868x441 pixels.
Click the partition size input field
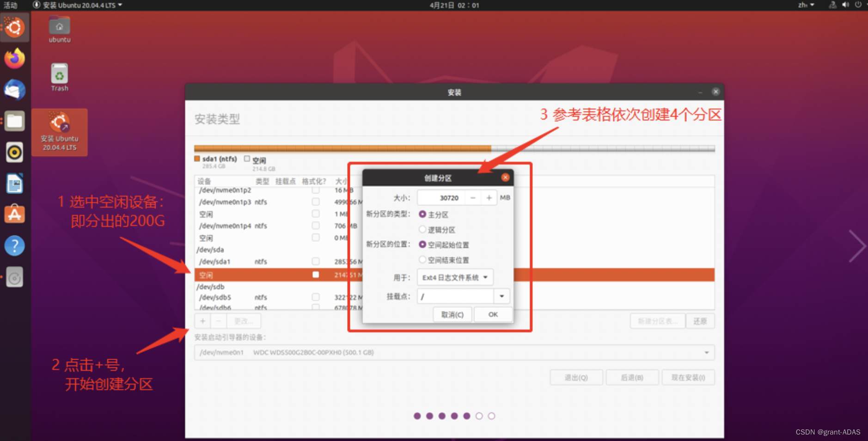tap(441, 198)
